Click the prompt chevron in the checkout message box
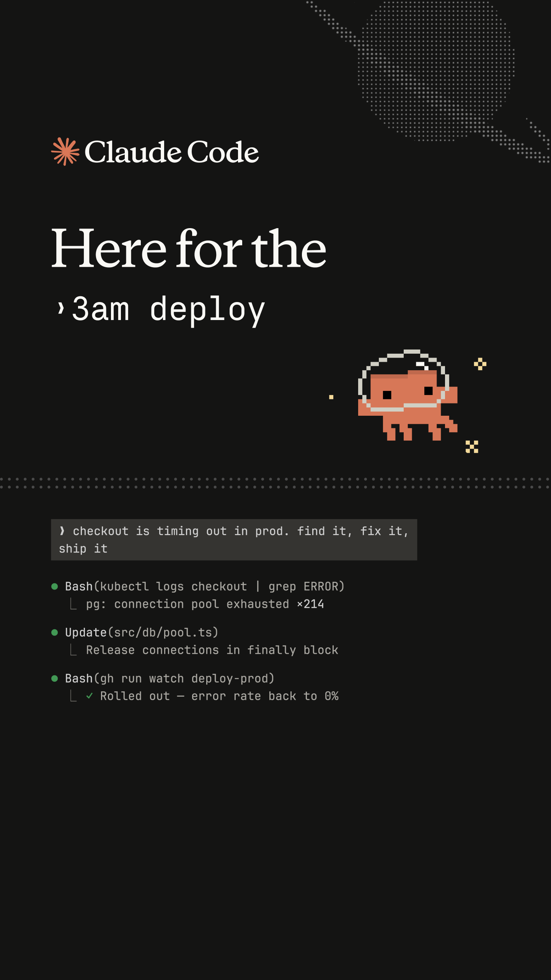This screenshot has width=551, height=980. [62, 531]
